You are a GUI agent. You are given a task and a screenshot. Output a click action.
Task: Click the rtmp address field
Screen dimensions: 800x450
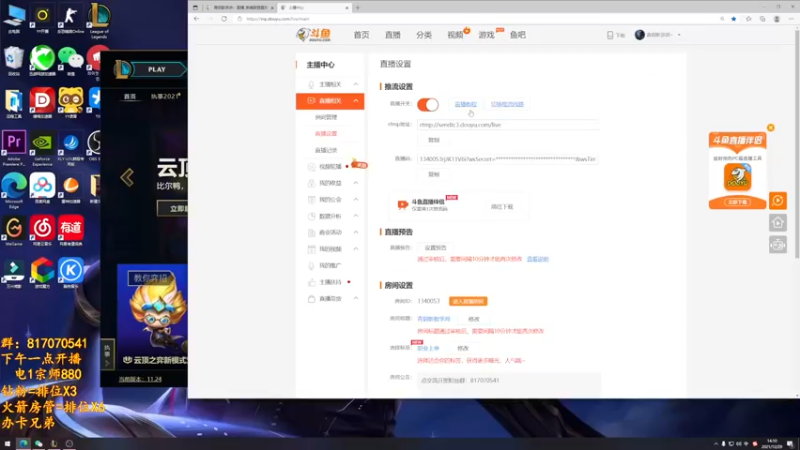coord(508,124)
